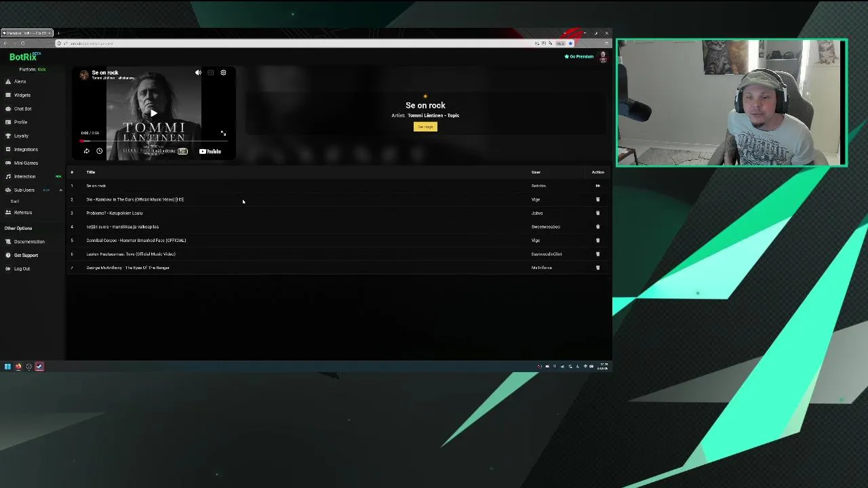Go back with the browser back arrow
Screen dimensions: 868x488
point(5,43)
